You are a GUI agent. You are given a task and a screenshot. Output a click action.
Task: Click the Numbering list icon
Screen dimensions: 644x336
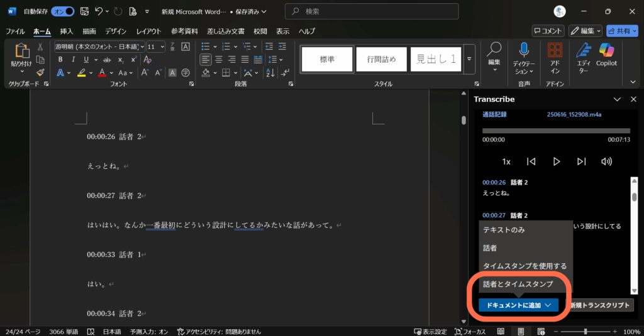click(226, 46)
